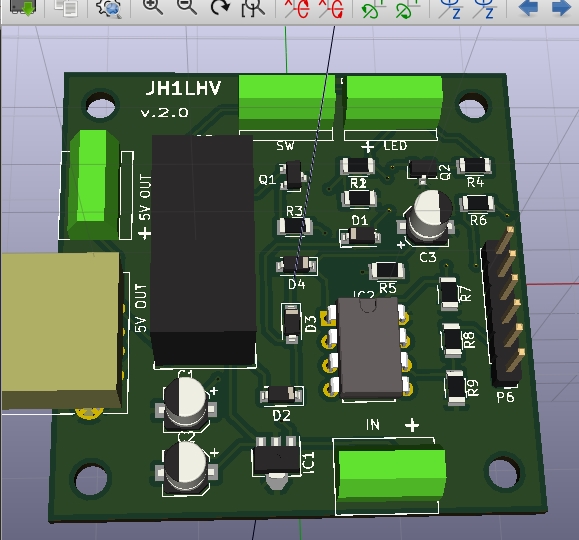The width and height of the screenshot is (579, 540).
Task: Zoom out of the 3D view
Action: [x=186, y=7]
